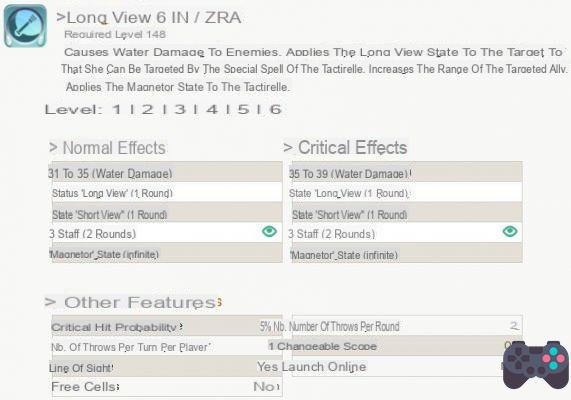The height and width of the screenshot is (400, 571).
Task: Toggle eye icon in Critical Effects Staff row
Action: tap(510, 231)
